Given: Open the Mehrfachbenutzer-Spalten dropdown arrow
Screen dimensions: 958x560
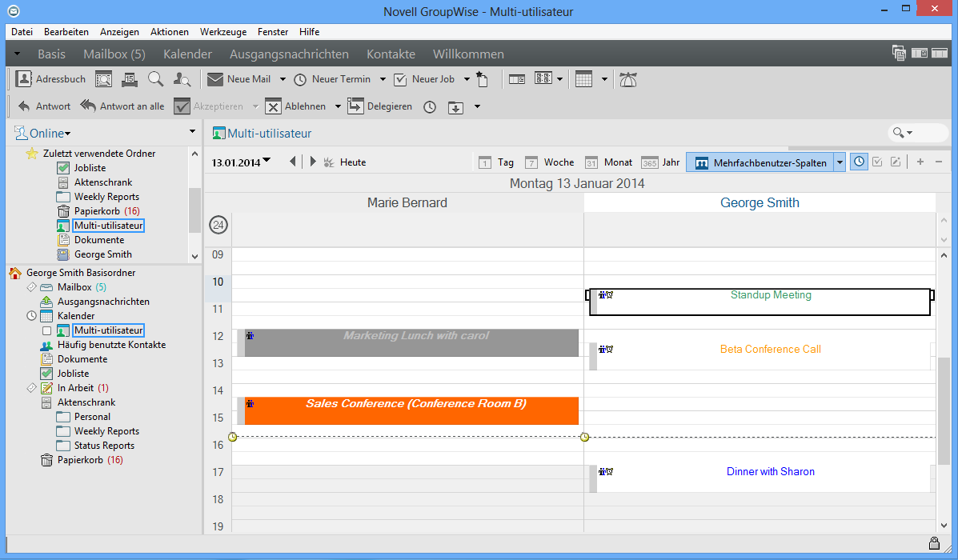Looking at the screenshot, I should 840,162.
